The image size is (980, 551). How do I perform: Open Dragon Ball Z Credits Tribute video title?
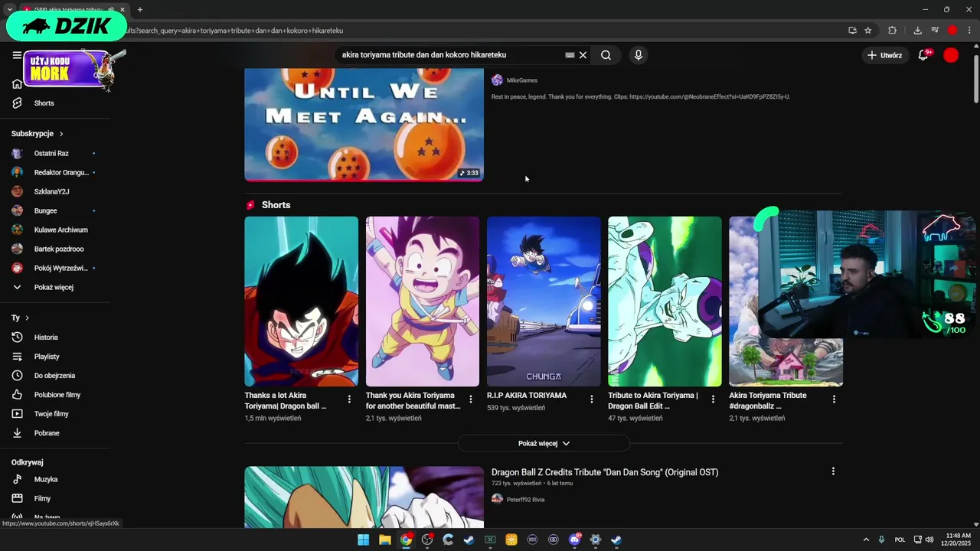[x=605, y=472]
